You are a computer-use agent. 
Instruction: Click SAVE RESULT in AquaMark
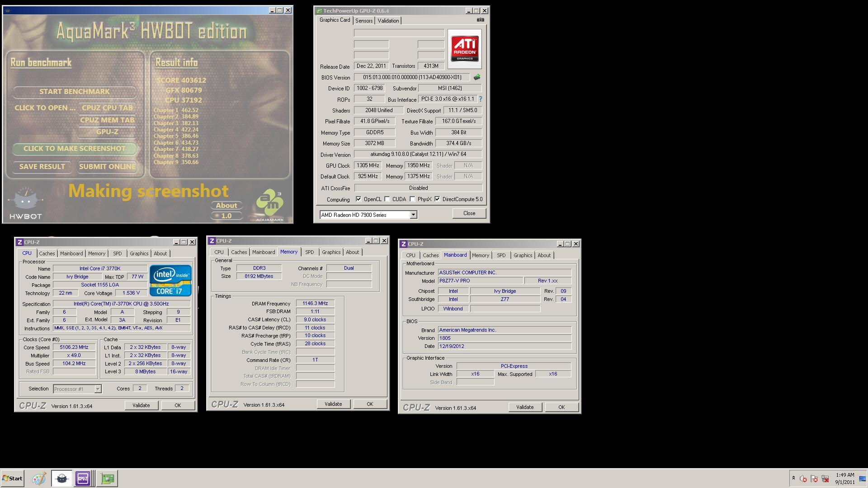[42, 167]
